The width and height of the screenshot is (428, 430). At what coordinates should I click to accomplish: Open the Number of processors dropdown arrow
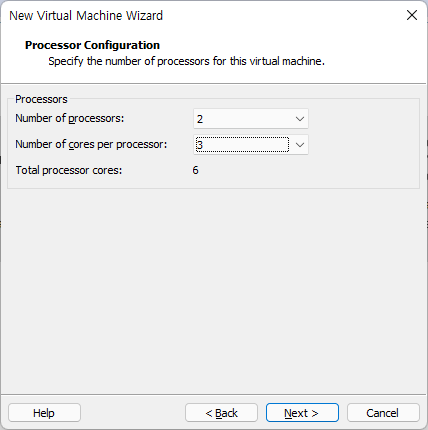click(x=300, y=119)
